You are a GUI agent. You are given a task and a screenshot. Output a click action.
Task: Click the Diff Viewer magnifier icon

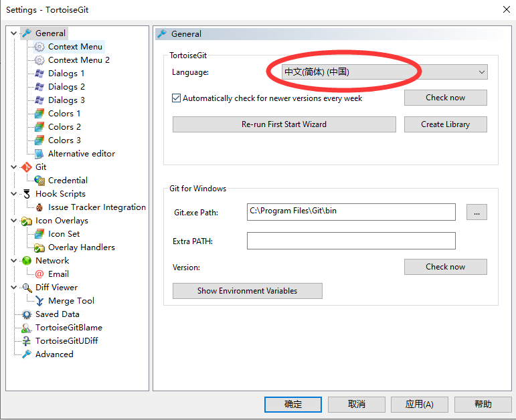26,288
